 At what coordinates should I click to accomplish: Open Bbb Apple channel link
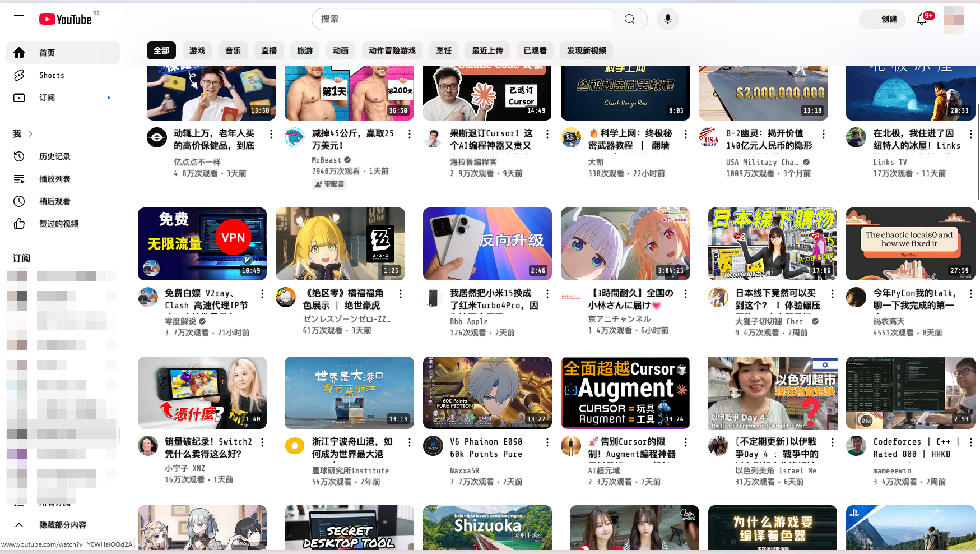point(469,321)
